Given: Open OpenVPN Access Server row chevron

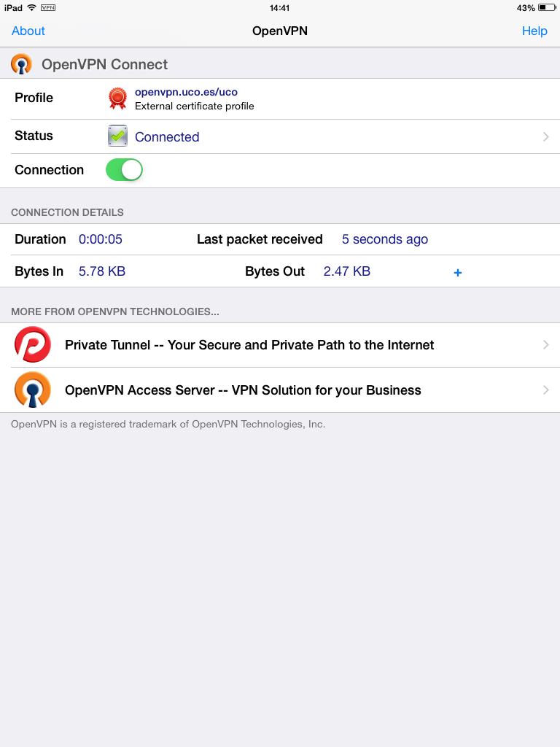Looking at the screenshot, I should 545,390.
